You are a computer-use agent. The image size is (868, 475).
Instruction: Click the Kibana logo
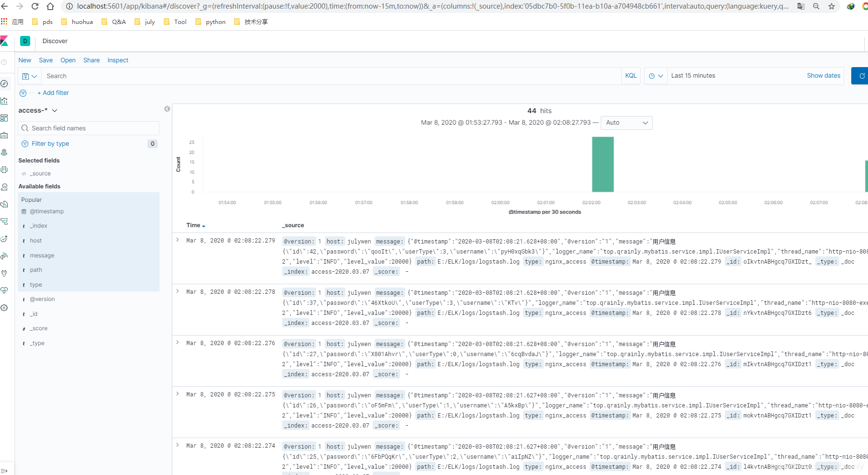(x=4, y=41)
